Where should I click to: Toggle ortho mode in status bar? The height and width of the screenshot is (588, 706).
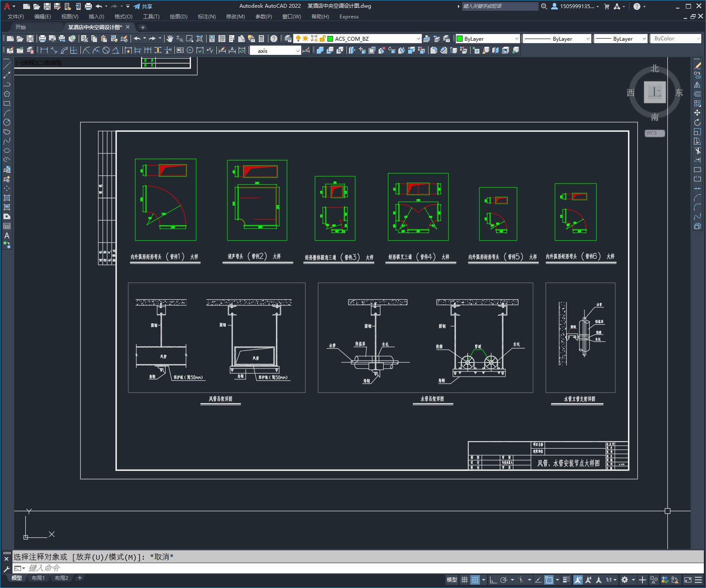click(x=493, y=580)
